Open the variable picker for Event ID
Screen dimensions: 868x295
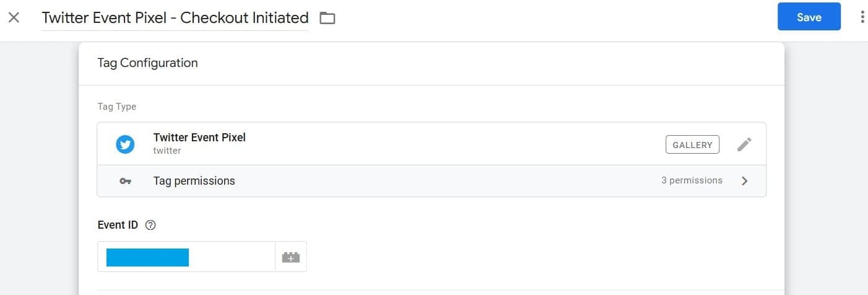click(290, 257)
